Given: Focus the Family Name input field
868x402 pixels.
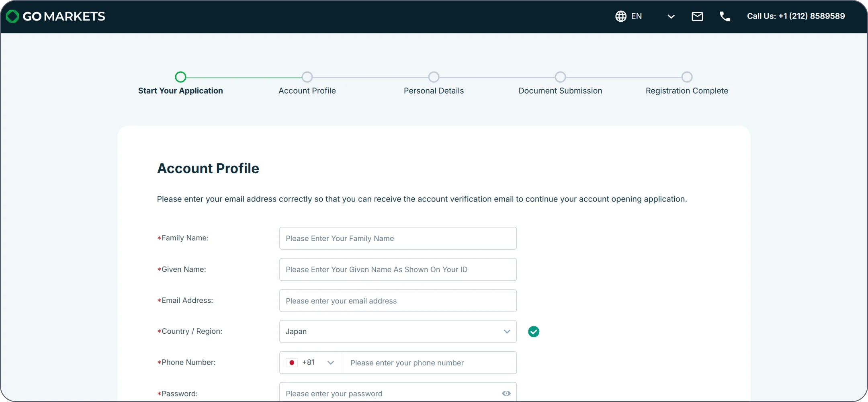Looking at the screenshot, I should point(397,238).
